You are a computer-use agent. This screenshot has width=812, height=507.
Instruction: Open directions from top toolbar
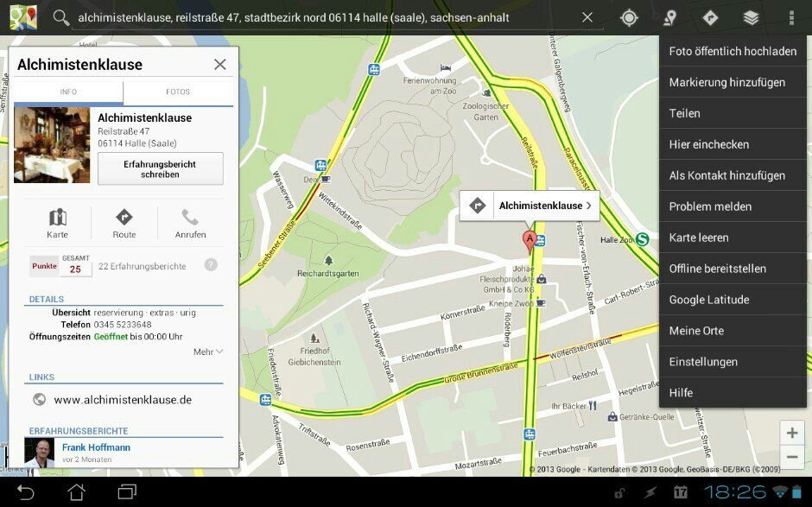pyautogui.click(x=710, y=17)
